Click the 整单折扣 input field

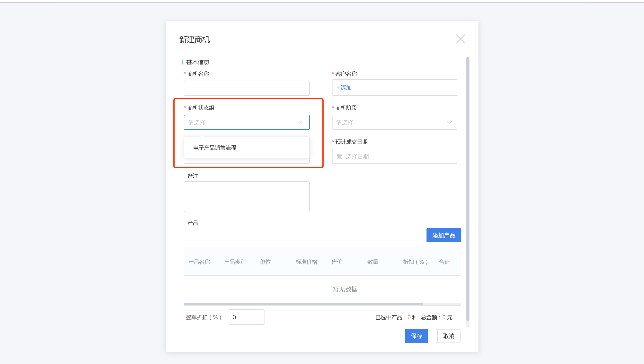point(246,317)
